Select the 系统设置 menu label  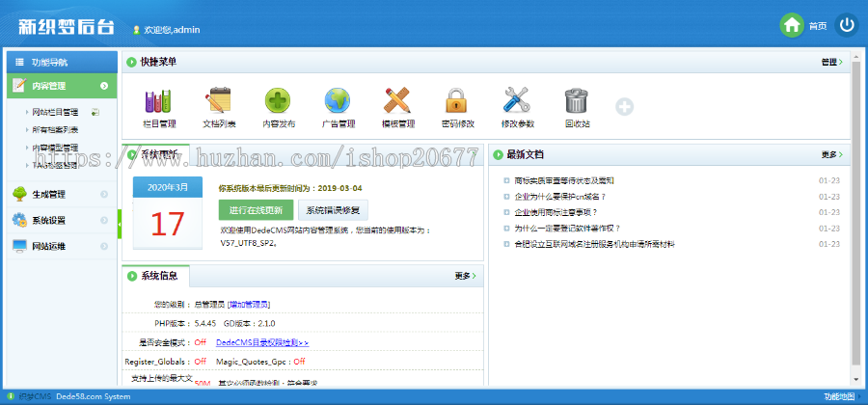[49, 220]
